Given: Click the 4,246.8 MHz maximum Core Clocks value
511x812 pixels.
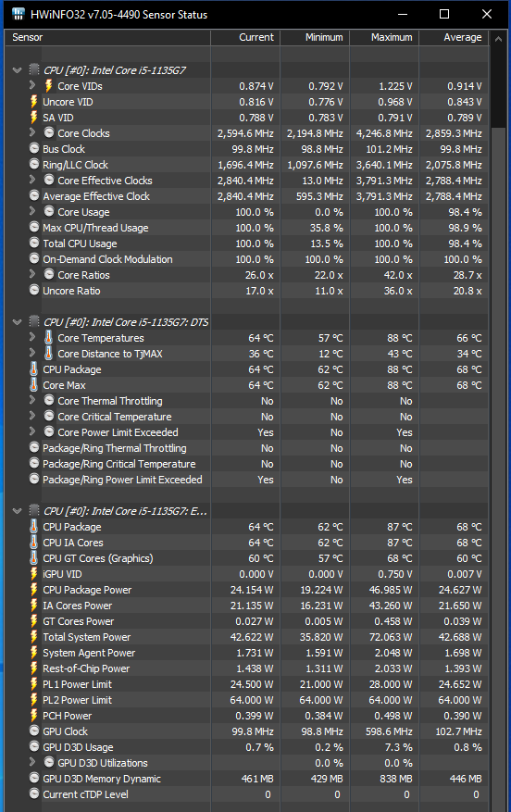Looking at the screenshot, I should pyautogui.click(x=384, y=133).
